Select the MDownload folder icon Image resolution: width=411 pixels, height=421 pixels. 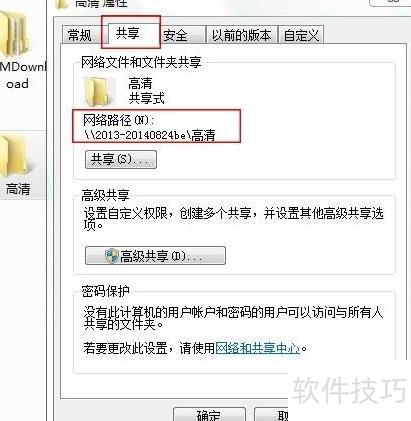click(x=14, y=33)
